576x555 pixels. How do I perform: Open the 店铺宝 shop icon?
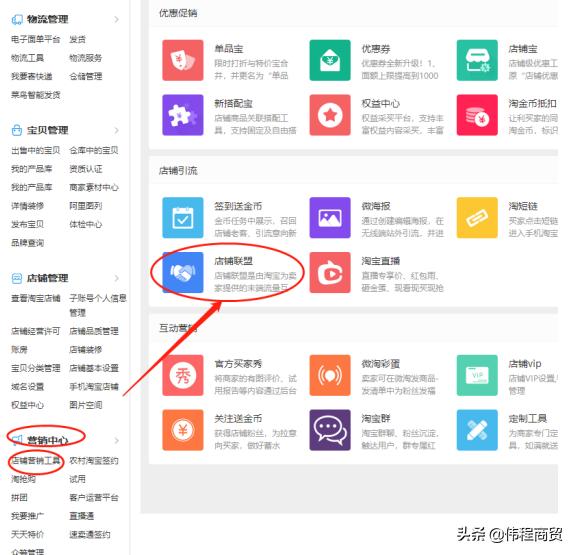pos(477,60)
